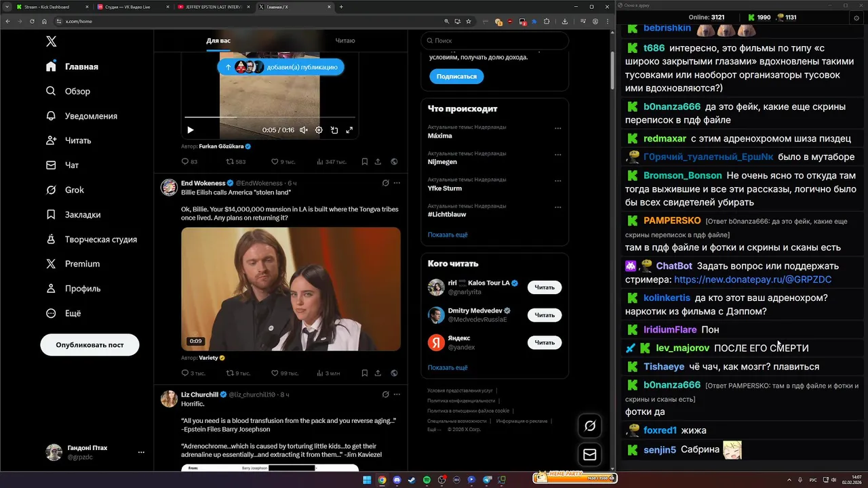Click Показать ещё under Кого читать
Image resolution: width=868 pixels, height=488 pixels.
(448, 367)
